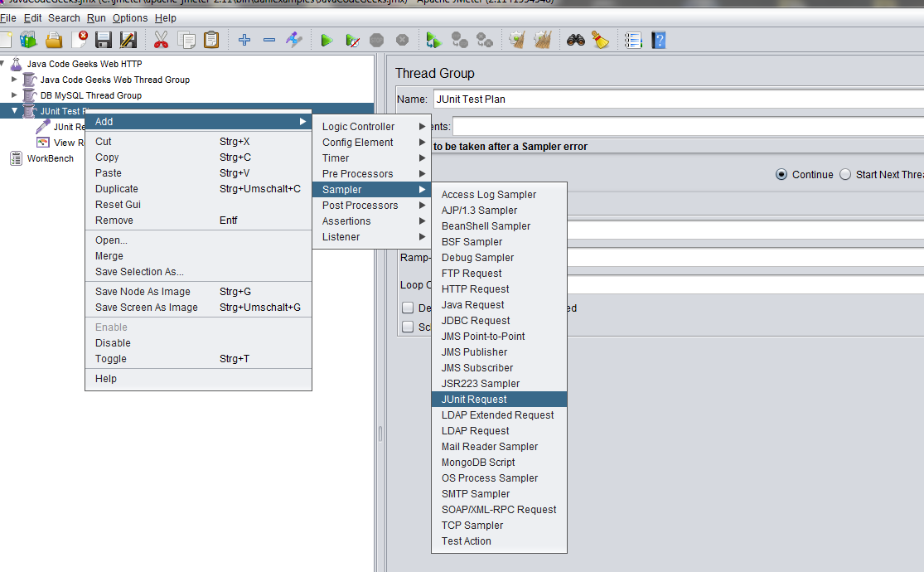This screenshot has height=572, width=924.
Task: Click the blue plus Expand All icon
Action: point(244,40)
